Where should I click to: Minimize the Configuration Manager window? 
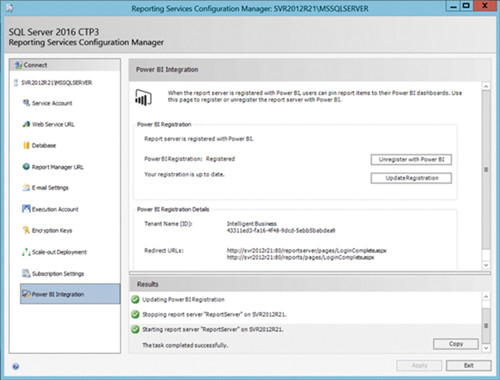coord(453,6)
